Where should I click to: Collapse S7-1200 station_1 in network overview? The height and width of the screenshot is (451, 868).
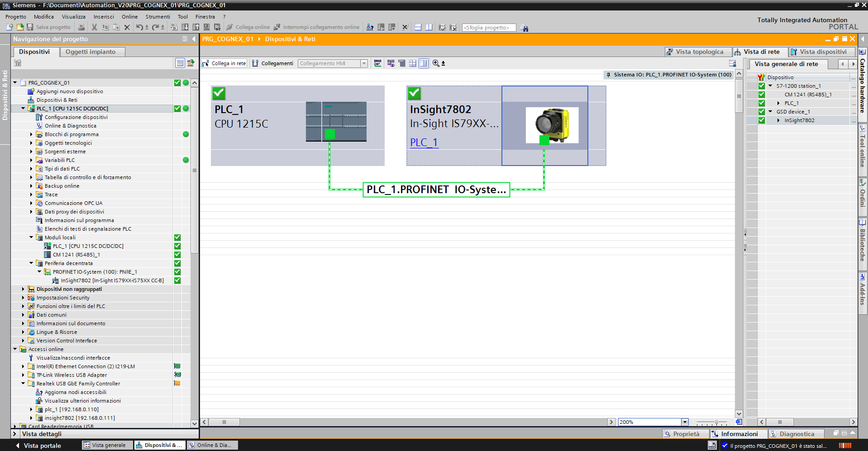(x=770, y=86)
